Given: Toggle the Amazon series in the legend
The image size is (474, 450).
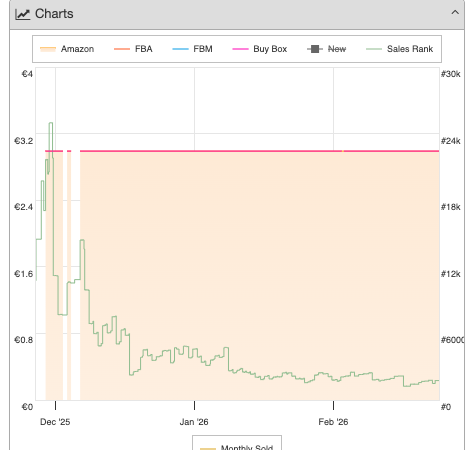Looking at the screenshot, I should [x=67, y=49].
